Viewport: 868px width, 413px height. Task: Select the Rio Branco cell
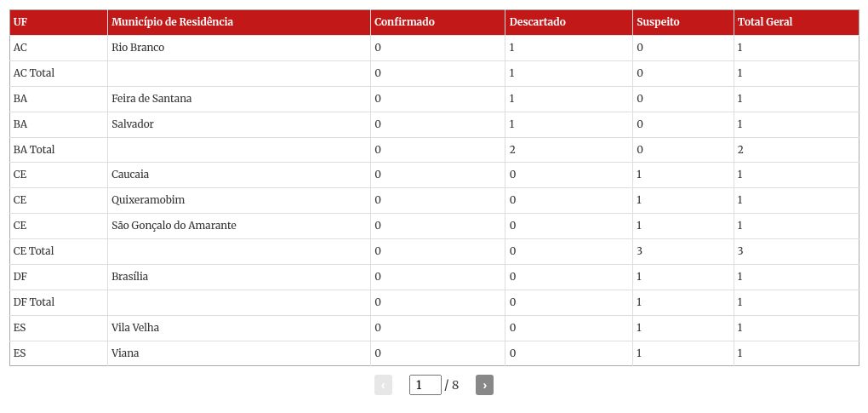(x=138, y=48)
